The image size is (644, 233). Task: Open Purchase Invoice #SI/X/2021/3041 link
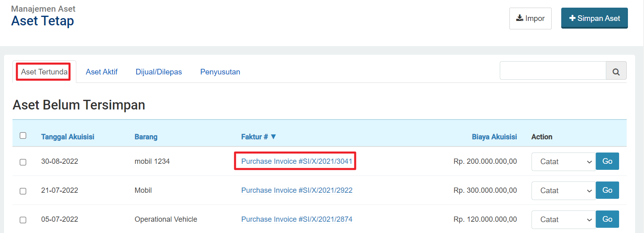click(x=296, y=161)
